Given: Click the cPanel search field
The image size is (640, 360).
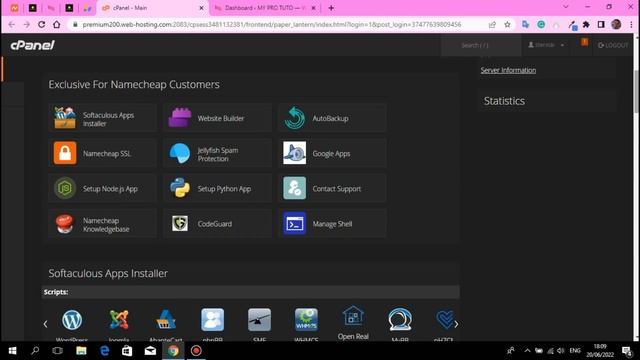Looking at the screenshot, I should [481, 45].
